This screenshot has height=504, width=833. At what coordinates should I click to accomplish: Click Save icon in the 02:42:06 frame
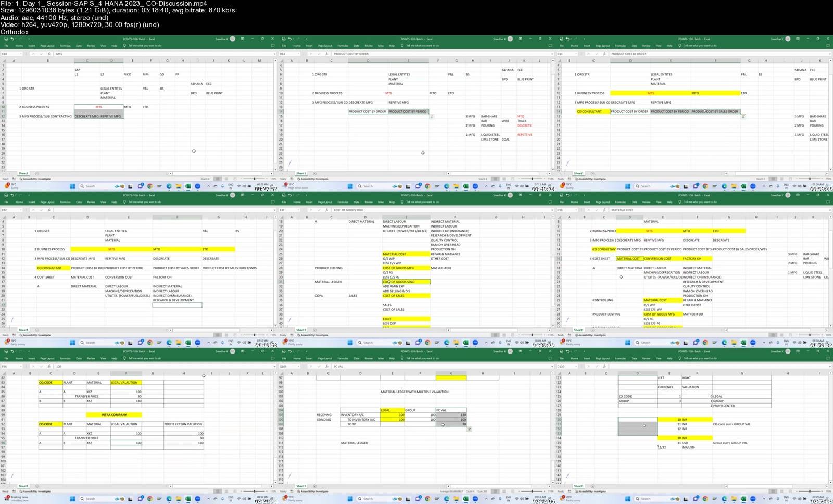click(x=283, y=351)
